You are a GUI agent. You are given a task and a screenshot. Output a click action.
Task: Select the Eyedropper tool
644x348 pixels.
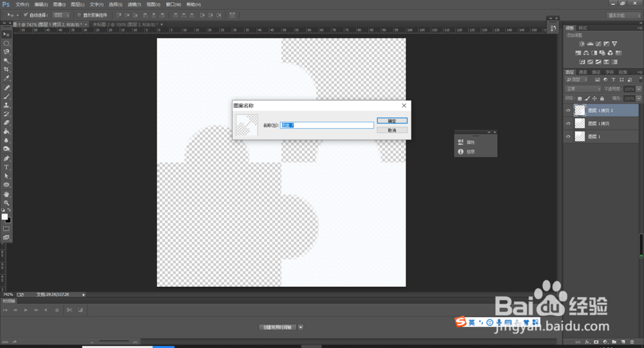tap(6, 78)
